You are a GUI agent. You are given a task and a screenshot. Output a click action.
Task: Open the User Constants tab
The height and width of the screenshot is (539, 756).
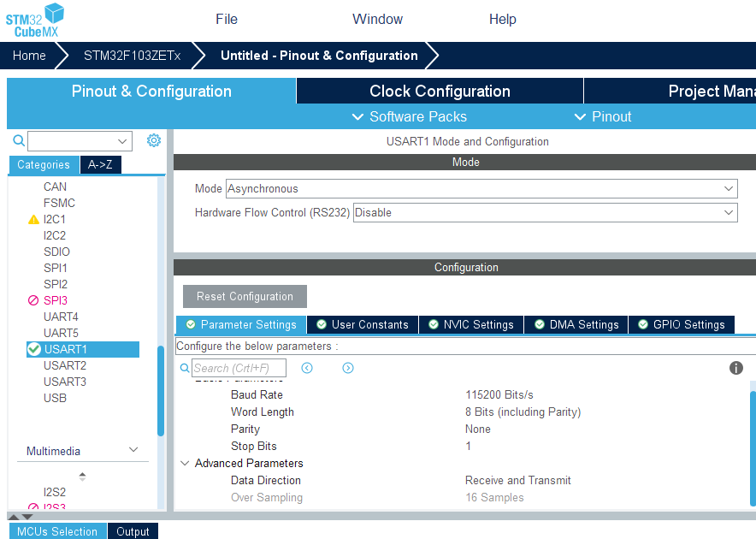[x=363, y=325]
